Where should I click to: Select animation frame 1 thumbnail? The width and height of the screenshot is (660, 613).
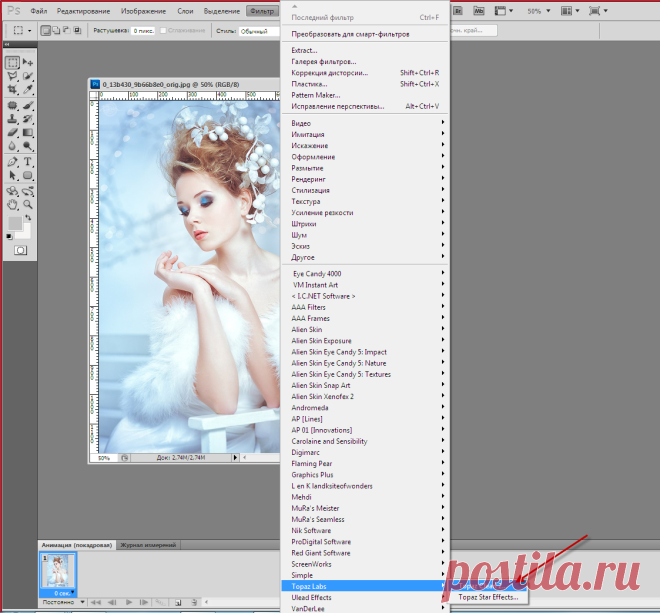[58, 571]
